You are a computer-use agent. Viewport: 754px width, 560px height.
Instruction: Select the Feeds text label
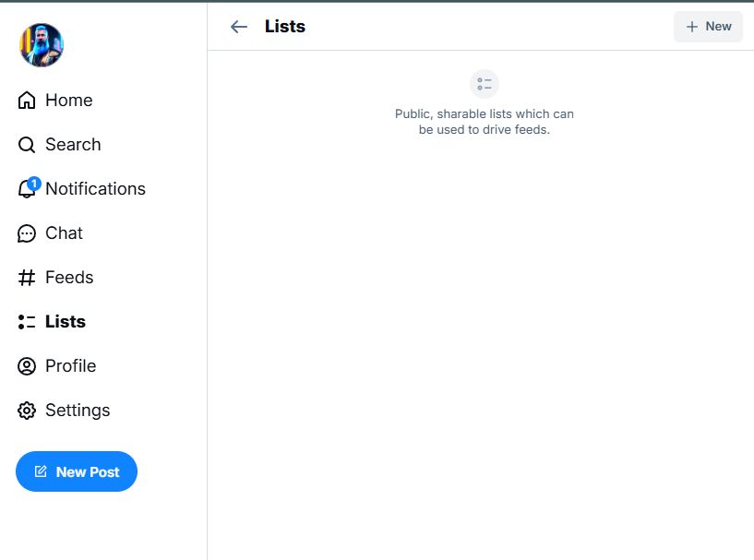[69, 278]
